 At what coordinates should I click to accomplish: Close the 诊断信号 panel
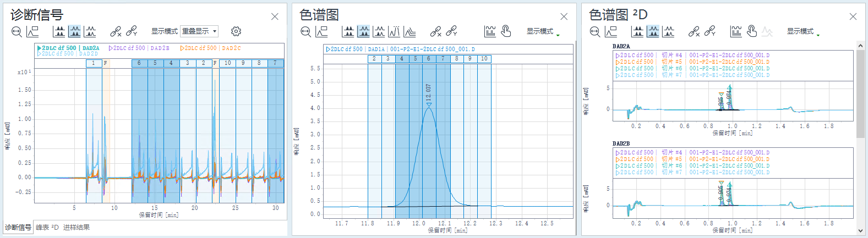[275, 16]
